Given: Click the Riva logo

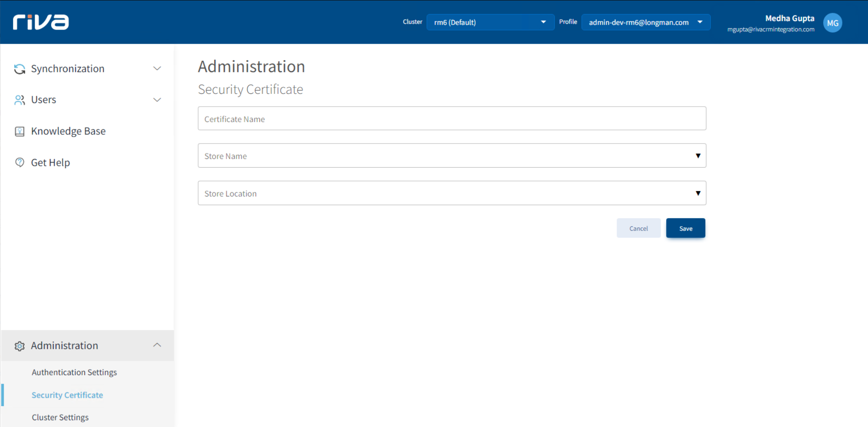Looking at the screenshot, I should click(41, 22).
